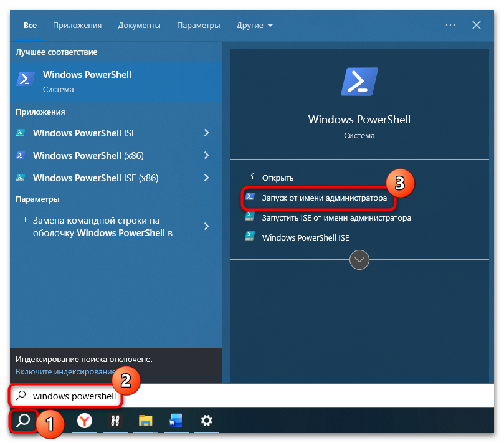Click the Windows PowerShell (x86) icon
This screenshot has height=443, width=504.
click(21, 155)
